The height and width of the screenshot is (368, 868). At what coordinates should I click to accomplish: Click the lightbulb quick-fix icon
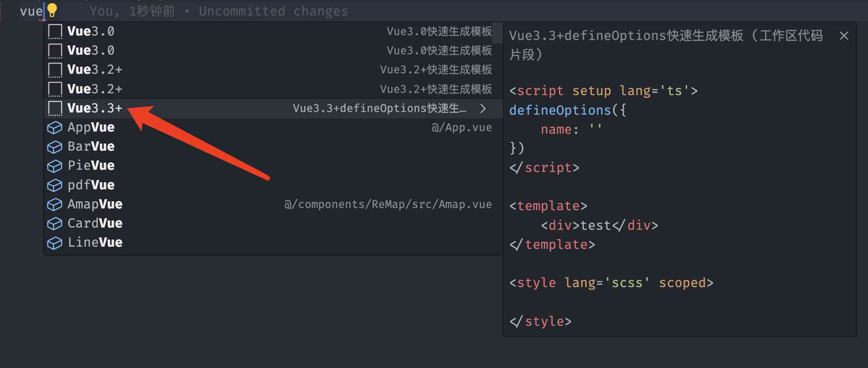click(52, 10)
